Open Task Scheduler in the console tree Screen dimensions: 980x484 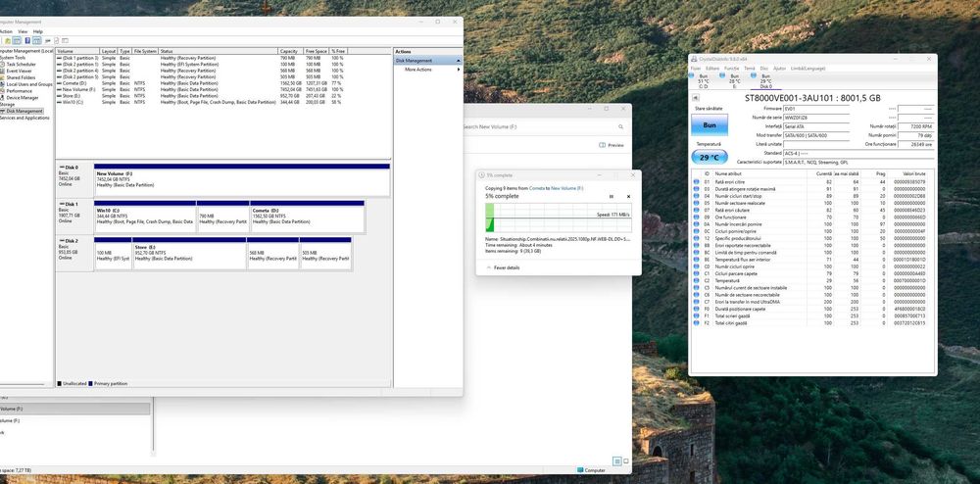click(x=18, y=65)
